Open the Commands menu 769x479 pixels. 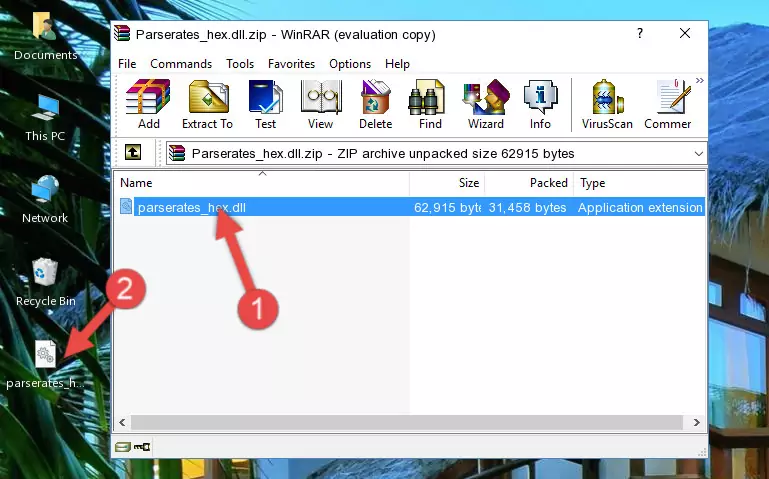181,64
